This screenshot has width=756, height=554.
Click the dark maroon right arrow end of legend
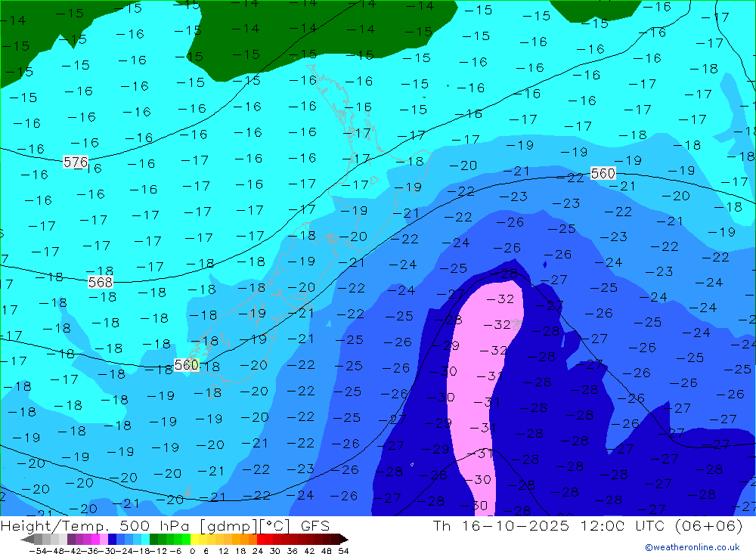point(344,539)
